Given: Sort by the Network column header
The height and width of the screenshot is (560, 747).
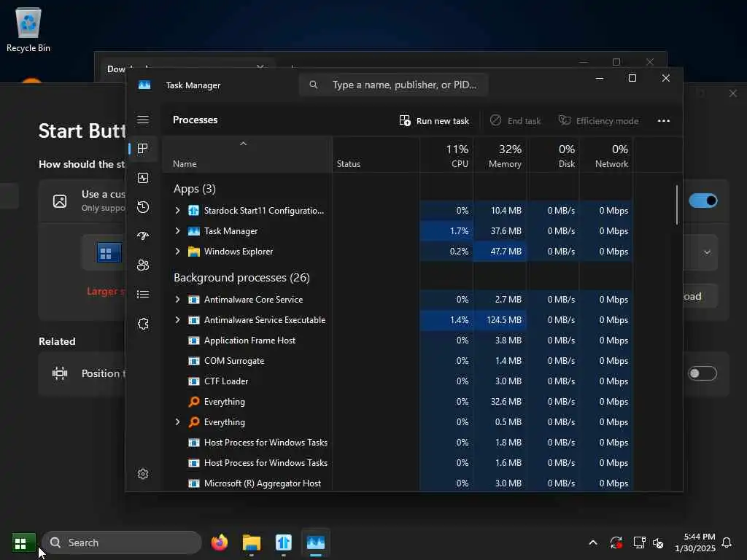Looking at the screenshot, I should pyautogui.click(x=606, y=156).
